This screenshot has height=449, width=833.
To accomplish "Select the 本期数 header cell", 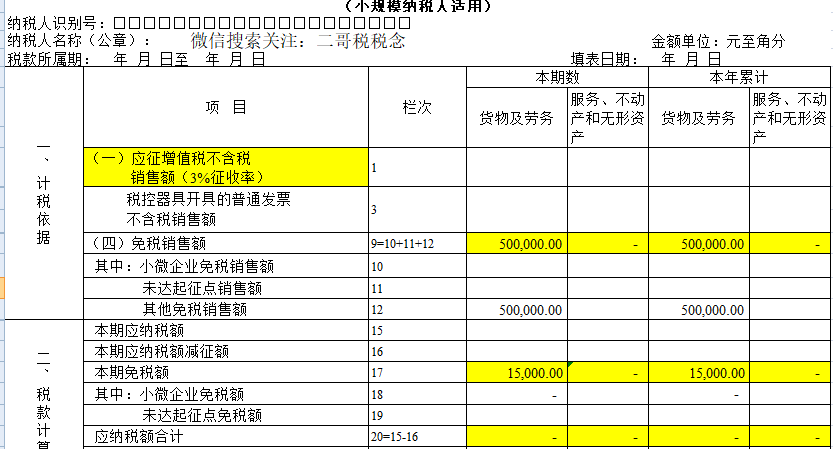I will (x=557, y=77).
